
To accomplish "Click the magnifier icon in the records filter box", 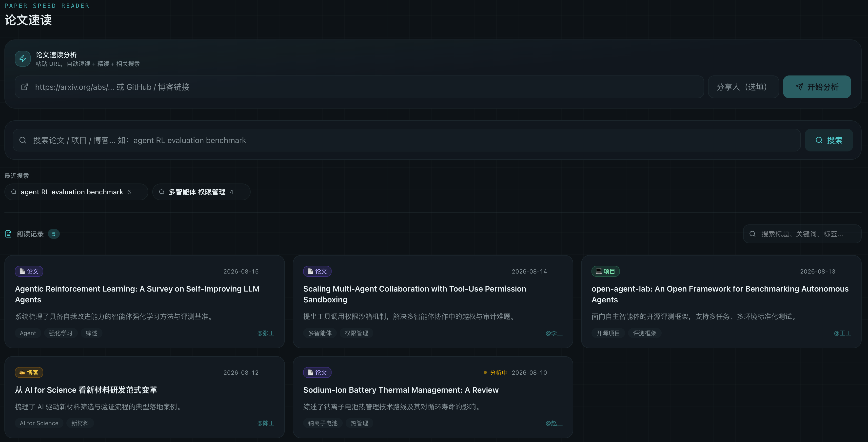I will (752, 234).
